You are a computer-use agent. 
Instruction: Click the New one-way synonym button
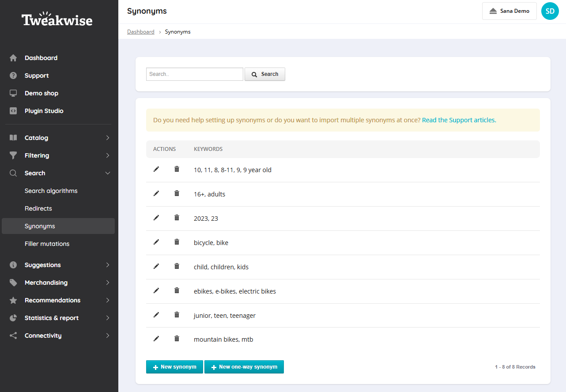pos(244,367)
